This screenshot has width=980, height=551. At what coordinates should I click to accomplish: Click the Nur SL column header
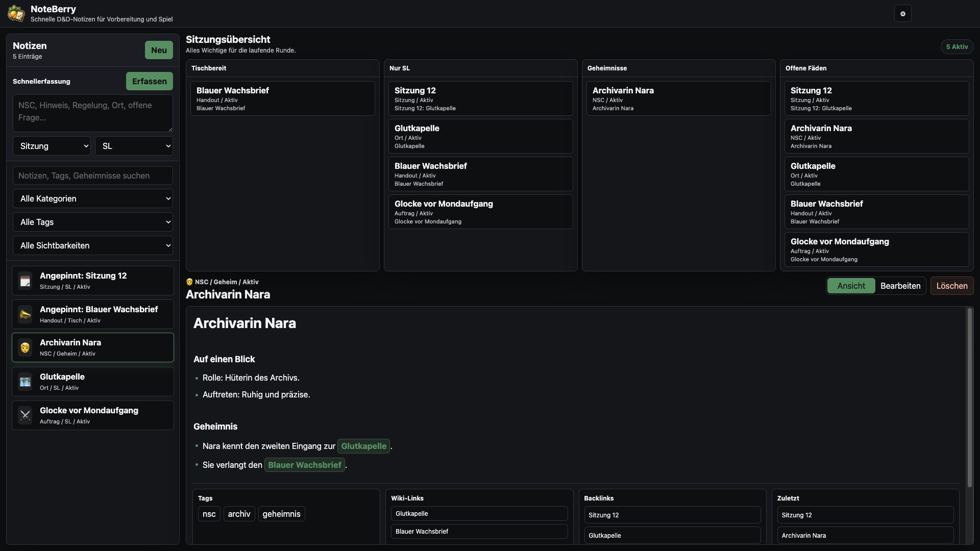(x=400, y=68)
